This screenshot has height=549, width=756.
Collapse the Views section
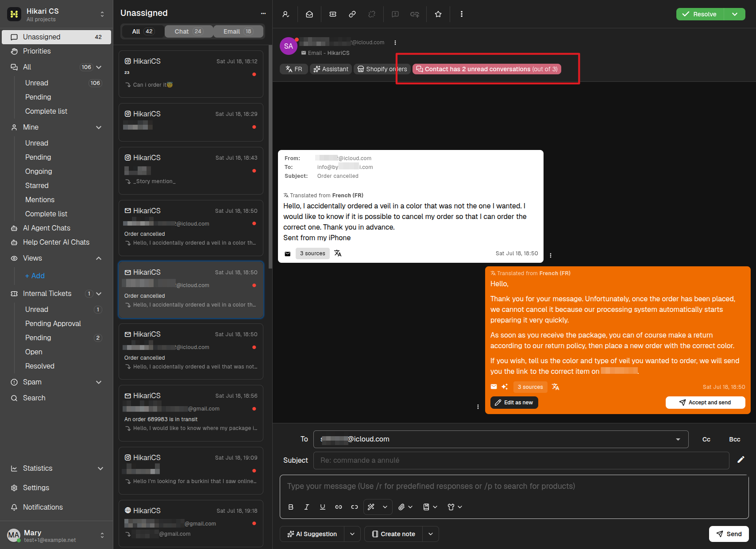99,258
